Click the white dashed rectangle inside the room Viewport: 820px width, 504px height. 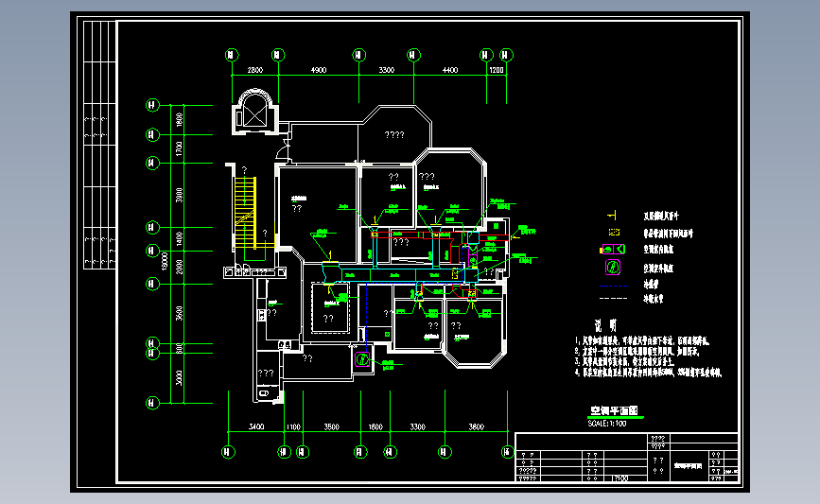[330, 308]
